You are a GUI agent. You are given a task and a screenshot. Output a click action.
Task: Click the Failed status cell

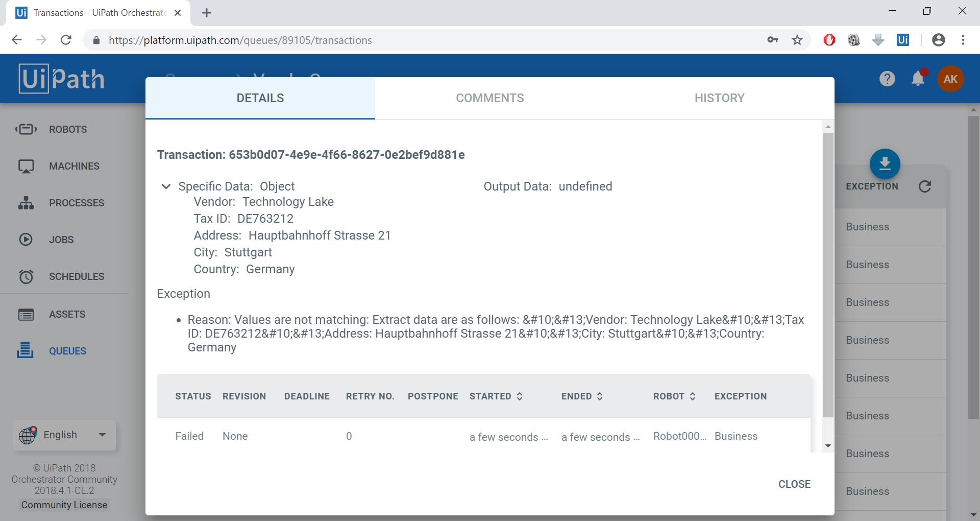(189, 436)
